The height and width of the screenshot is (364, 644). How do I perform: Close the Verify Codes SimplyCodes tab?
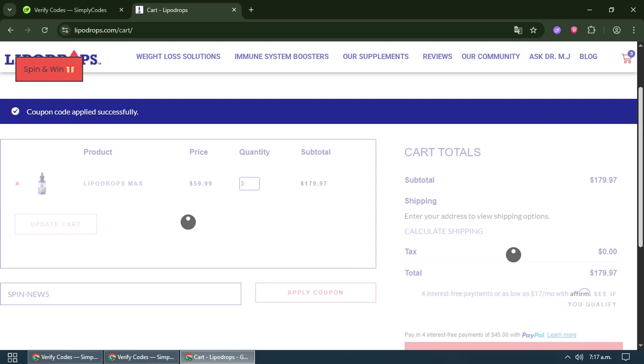[122, 10]
